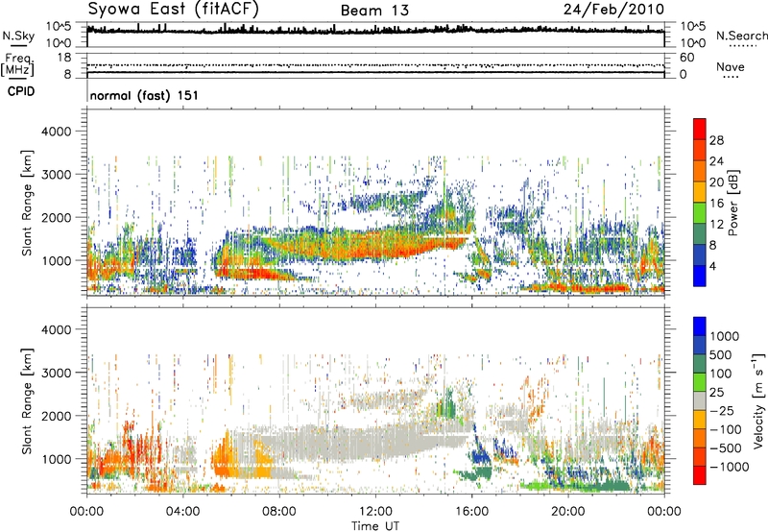
Task: Click the "4000" tick of the power panel
Action: pyautogui.click(x=56, y=132)
